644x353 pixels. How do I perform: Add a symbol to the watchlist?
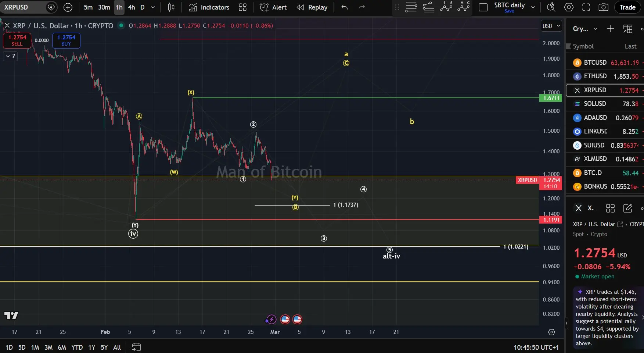611,29
